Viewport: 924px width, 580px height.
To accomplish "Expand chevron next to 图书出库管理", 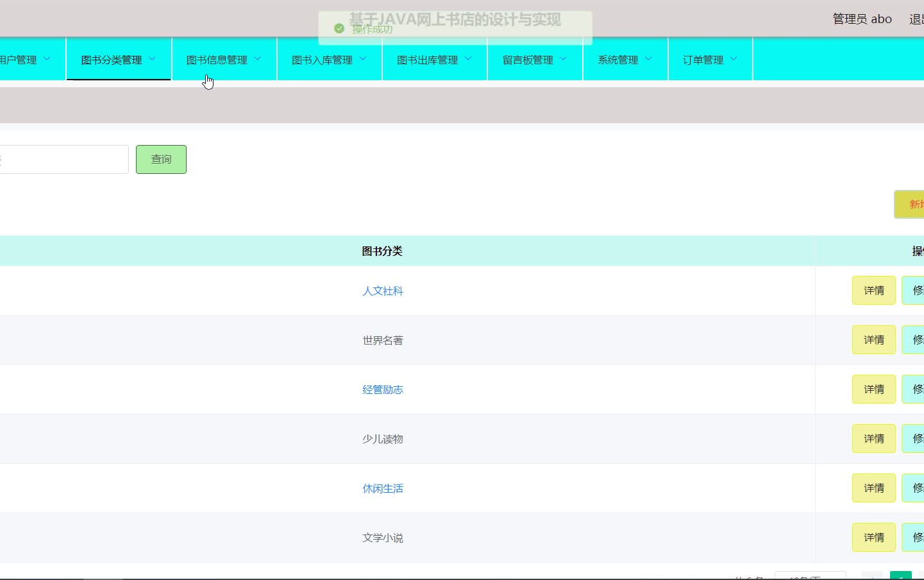I will [468, 59].
